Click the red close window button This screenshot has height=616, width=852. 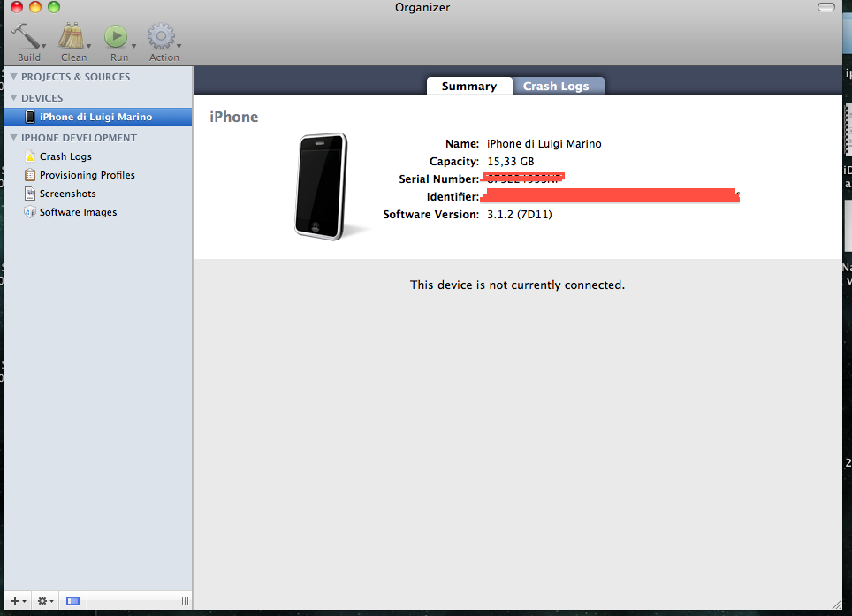coord(17,7)
